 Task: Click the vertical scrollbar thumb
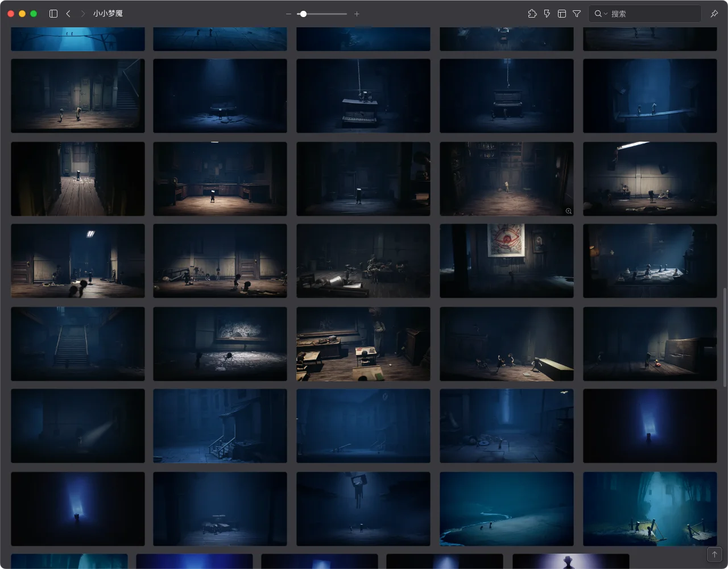(725, 337)
